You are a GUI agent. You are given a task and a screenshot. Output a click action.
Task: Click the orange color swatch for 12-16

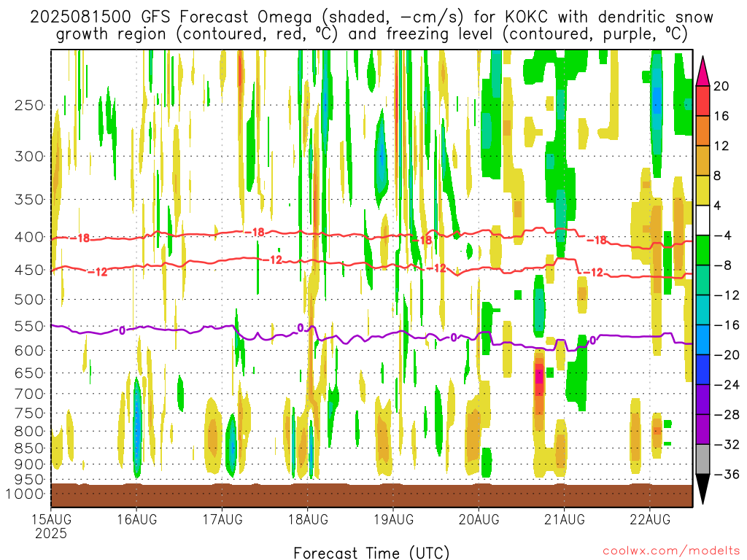pyautogui.click(x=703, y=131)
